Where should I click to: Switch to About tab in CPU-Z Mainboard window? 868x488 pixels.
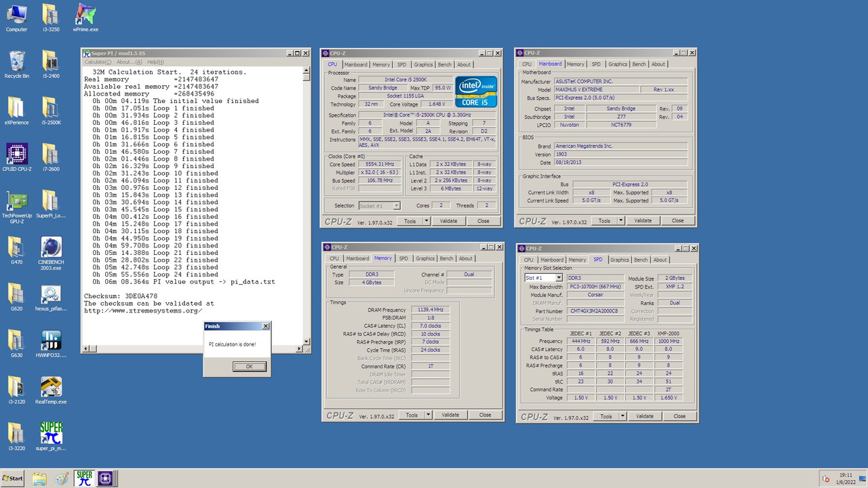point(658,64)
